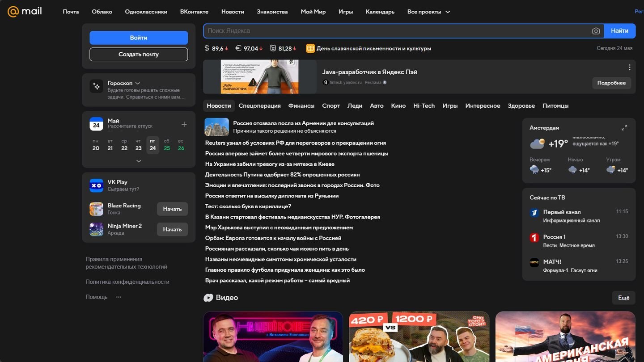The width and height of the screenshot is (644, 362).
Task: Click the МАТЧ! channel logo
Action: click(x=534, y=262)
